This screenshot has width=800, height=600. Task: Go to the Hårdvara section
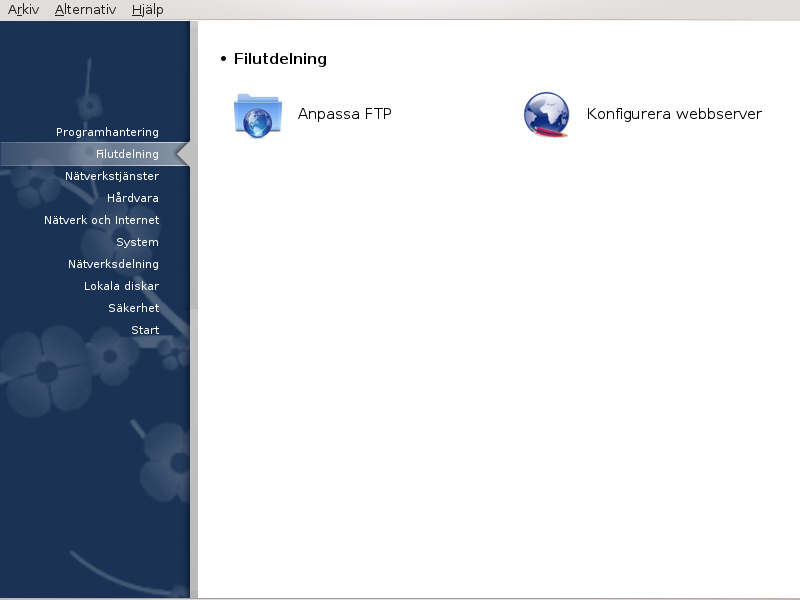(133, 198)
